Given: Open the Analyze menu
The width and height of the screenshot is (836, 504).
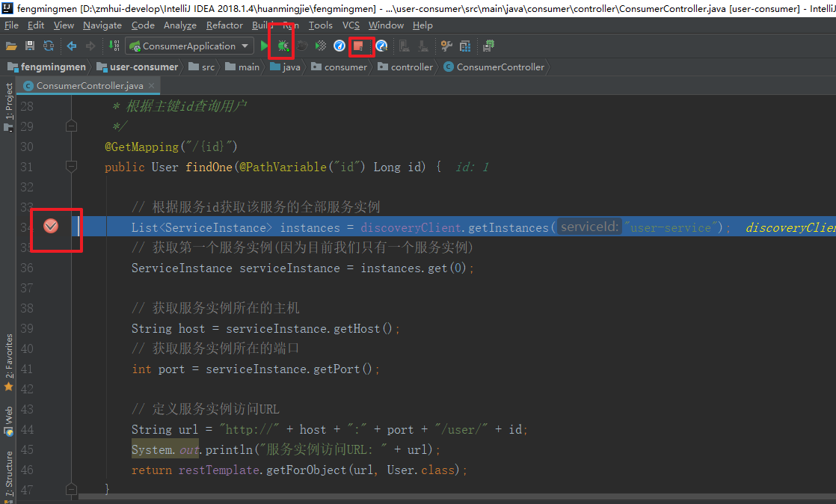Looking at the screenshot, I should pos(179,25).
